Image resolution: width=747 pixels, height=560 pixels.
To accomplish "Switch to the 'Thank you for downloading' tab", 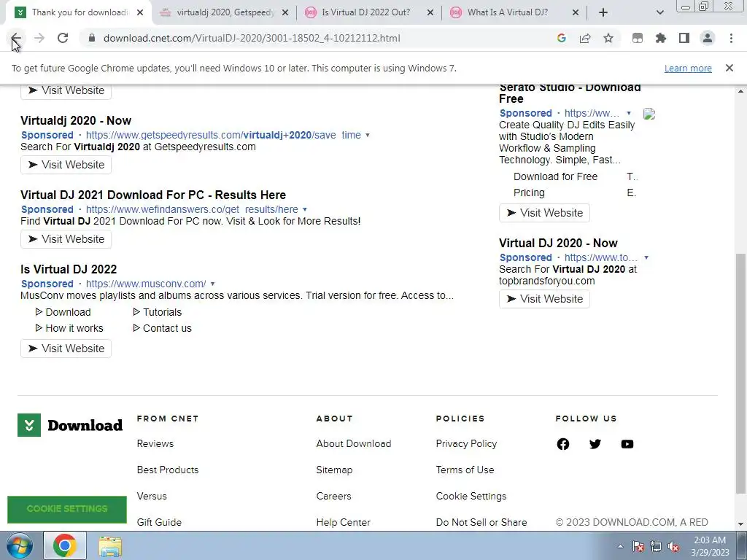I will pyautogui.click(x=80, y=12).
